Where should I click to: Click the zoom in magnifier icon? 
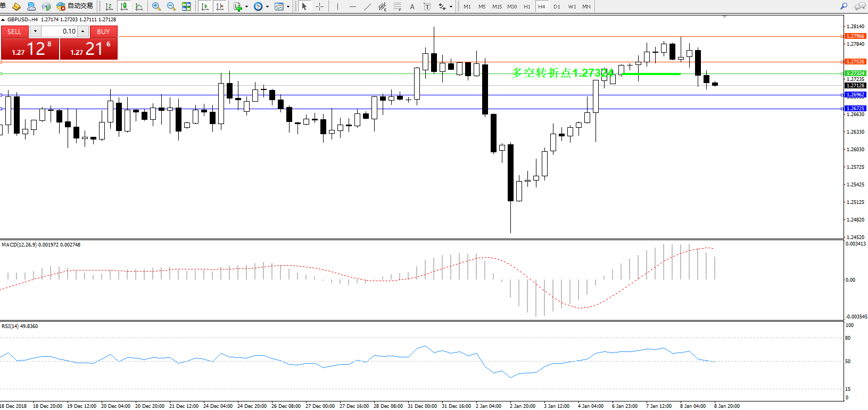(x=156, y=6)
